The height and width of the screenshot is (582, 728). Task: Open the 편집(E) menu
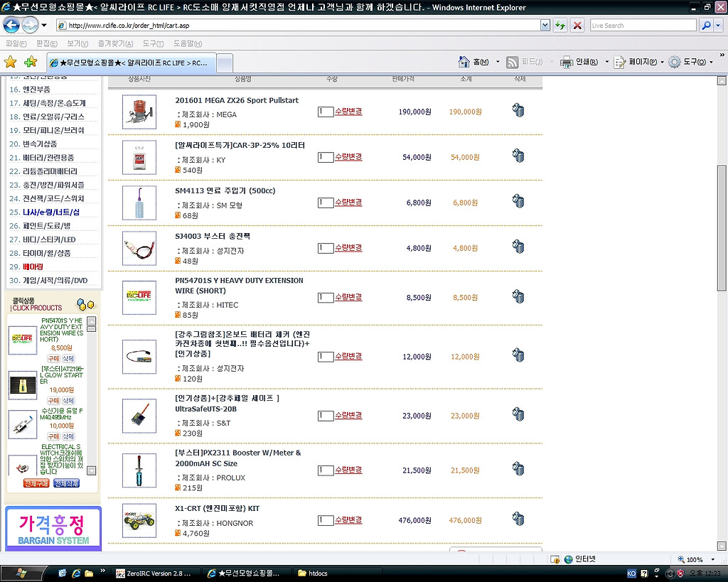click(x=47, y=43)
